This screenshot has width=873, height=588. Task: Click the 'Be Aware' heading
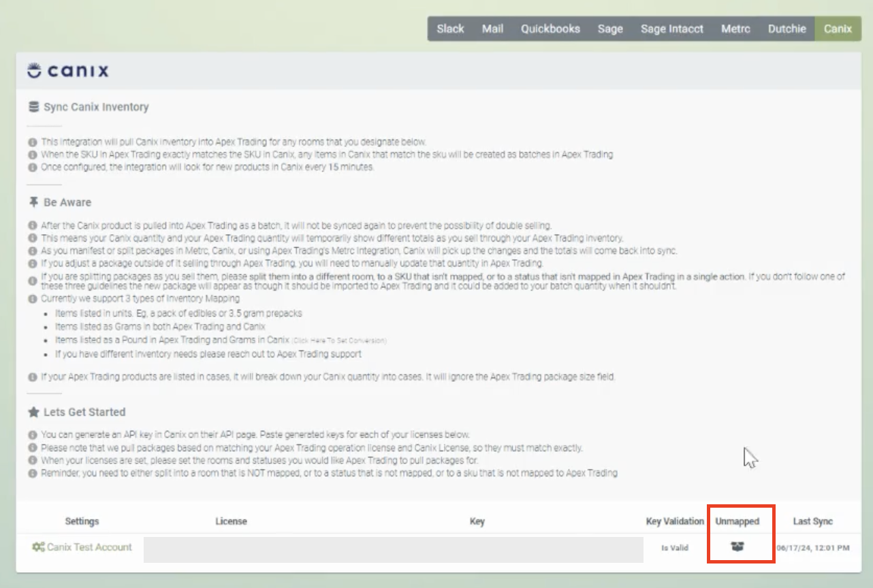click(67, 202)
